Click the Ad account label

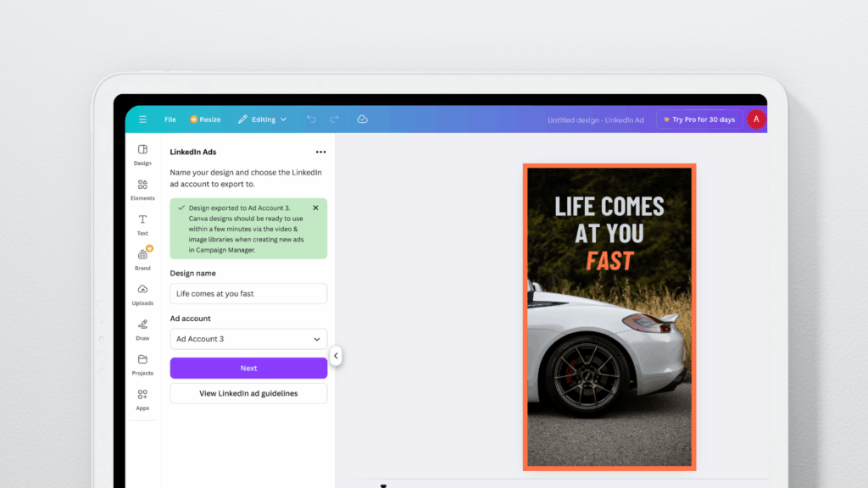[x=190, y=319]
